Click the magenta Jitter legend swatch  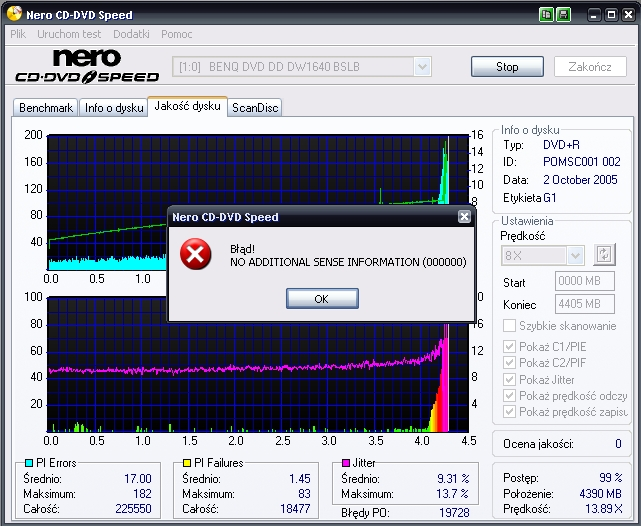point(345,463)
